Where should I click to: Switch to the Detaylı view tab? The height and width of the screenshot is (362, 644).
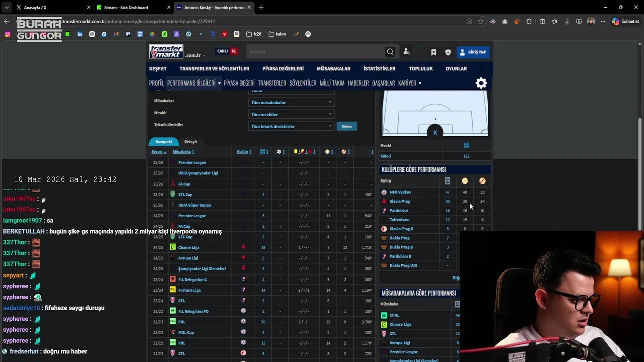pyautogui.click(x=190, y=142)
